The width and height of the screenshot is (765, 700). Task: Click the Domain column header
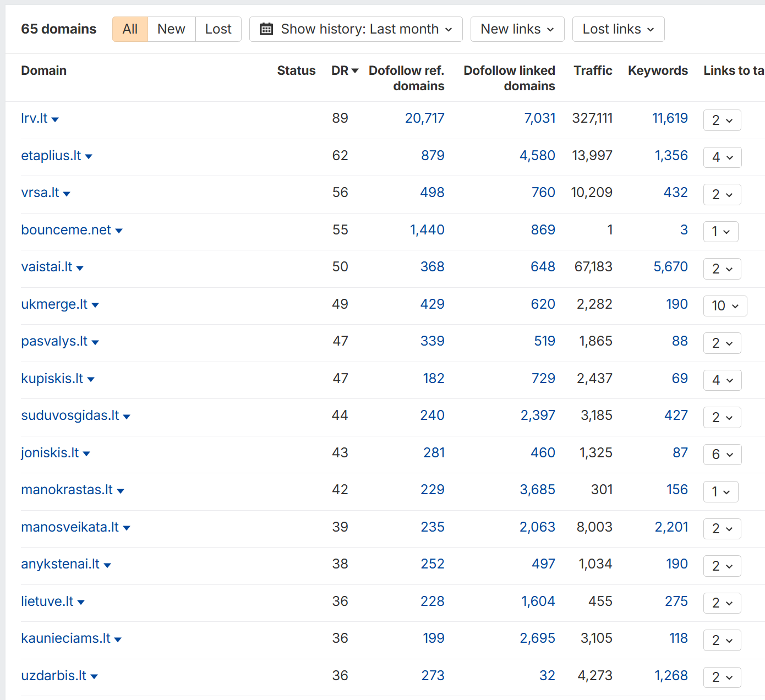[x=43, y=70]
